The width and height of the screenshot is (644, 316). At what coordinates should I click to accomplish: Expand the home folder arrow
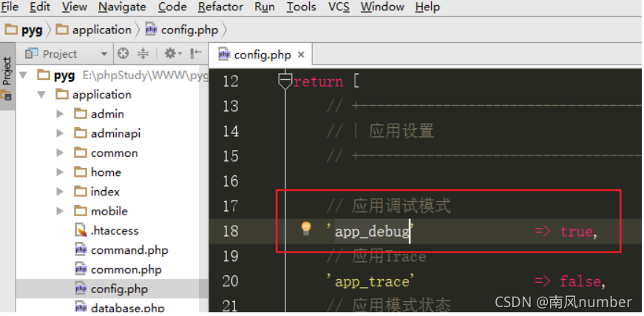pyautogui.click(x=61, y=172)
